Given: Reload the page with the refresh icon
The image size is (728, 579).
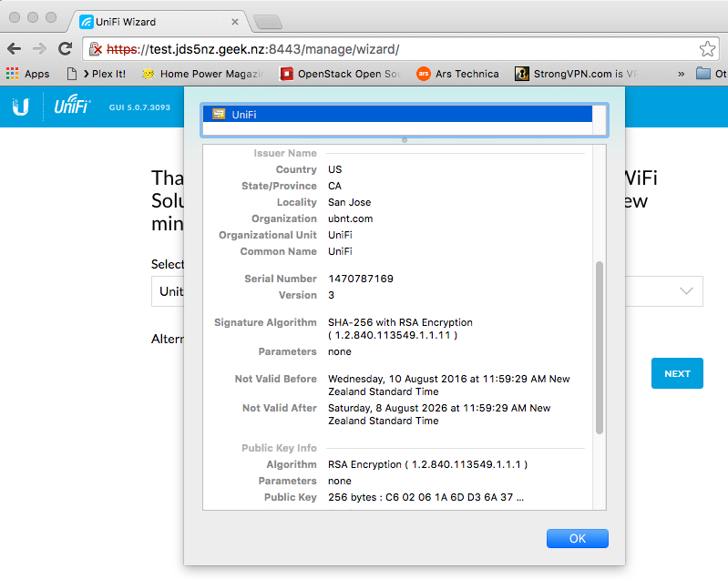Looking at the screenshot, I should [65, 49].
